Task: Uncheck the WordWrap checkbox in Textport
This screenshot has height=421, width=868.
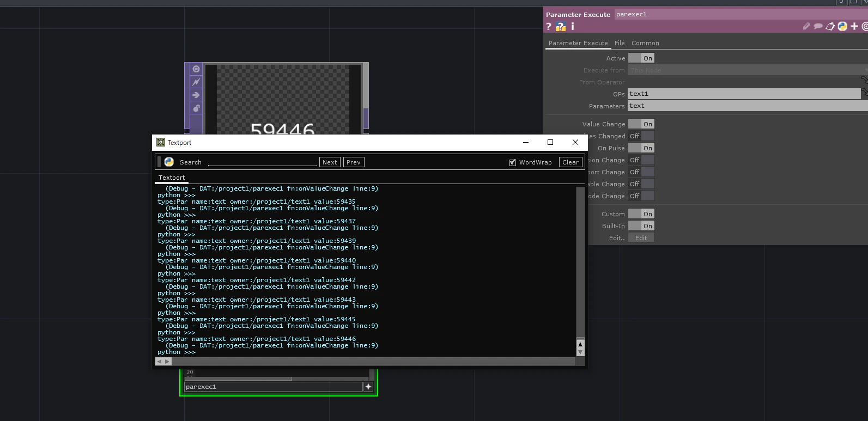Action: pyautogui.click(x=513, y=162)
